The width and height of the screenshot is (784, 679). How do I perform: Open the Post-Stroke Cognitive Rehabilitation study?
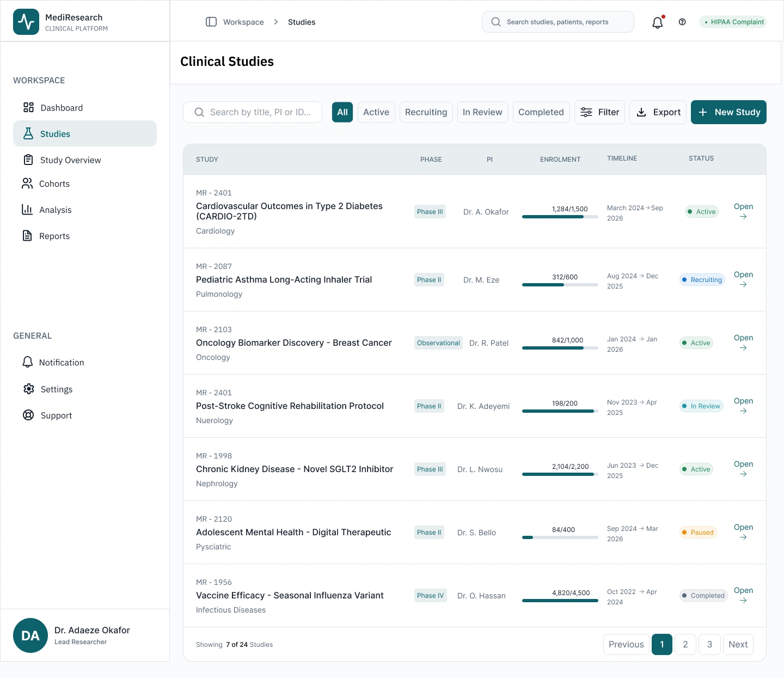(x=743, y=406)
